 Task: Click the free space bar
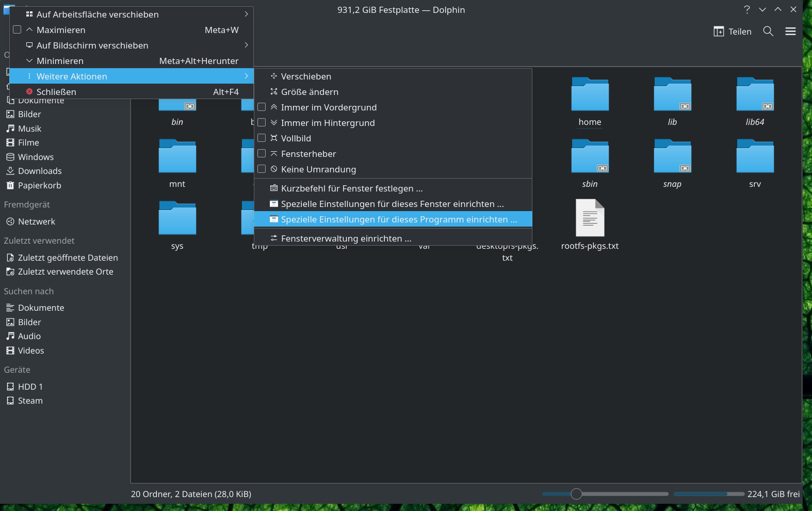(709, 494)
